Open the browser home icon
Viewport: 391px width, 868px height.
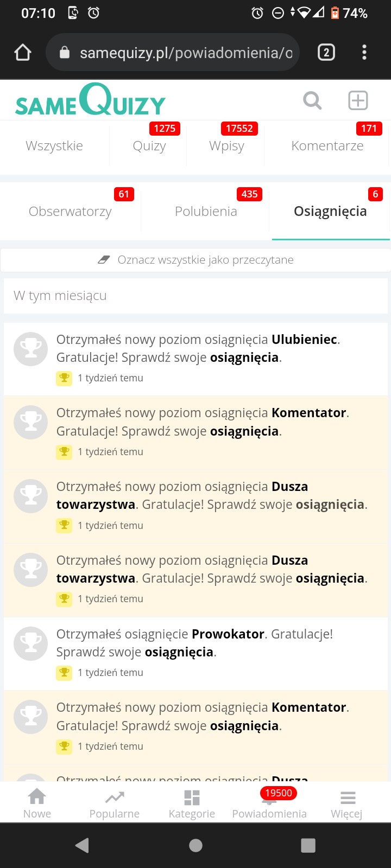click(23, 53)
